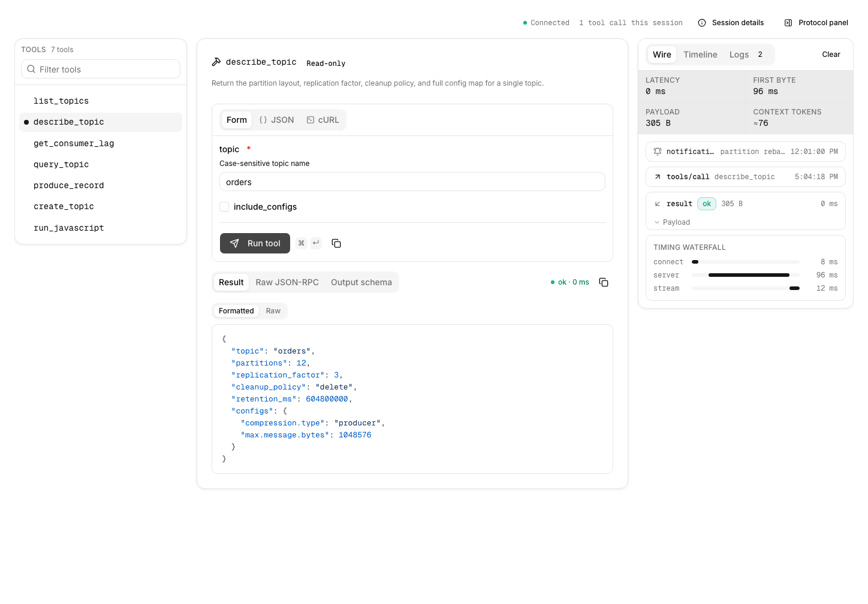The height and width of the screenshot is (604, 868).
Task: Click the server timing waterfall bar
Action: click(x=749, y=275)
